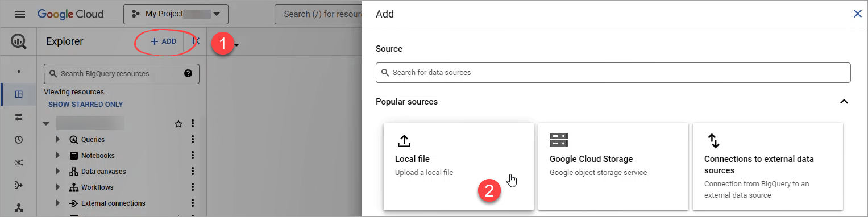Open the help icon in BigQuery search box

(188, 74)
